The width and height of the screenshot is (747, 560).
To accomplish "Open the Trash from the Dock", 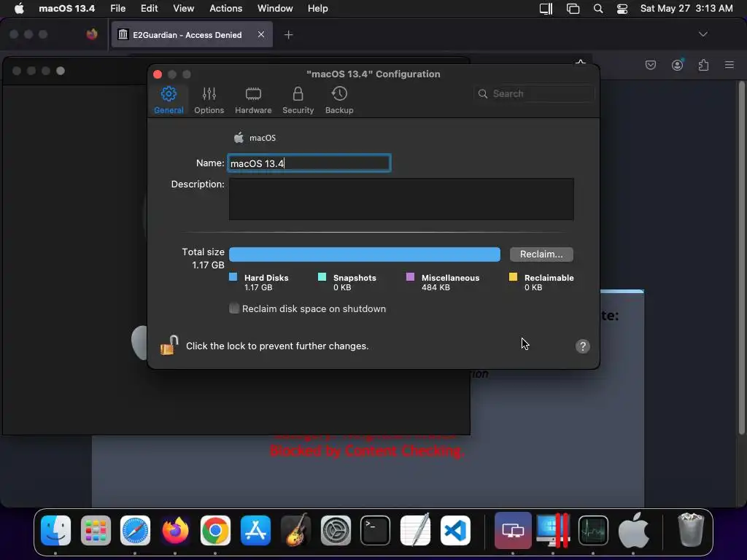I will (x=690, y=531).
